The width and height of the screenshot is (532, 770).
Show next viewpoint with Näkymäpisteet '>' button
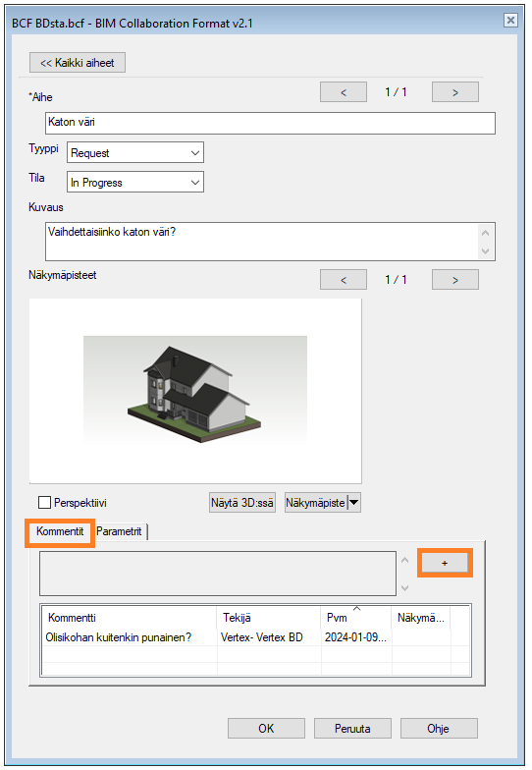click(455, 279)
